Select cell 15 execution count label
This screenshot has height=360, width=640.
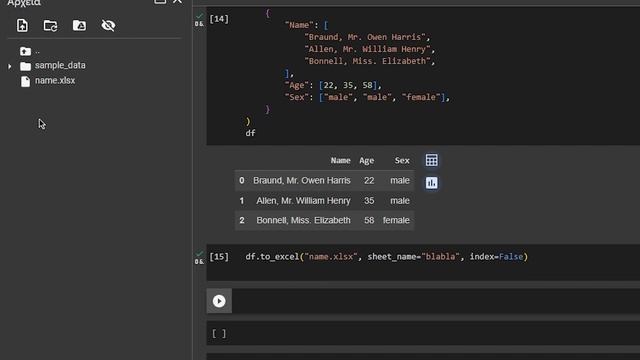(219, 257)
